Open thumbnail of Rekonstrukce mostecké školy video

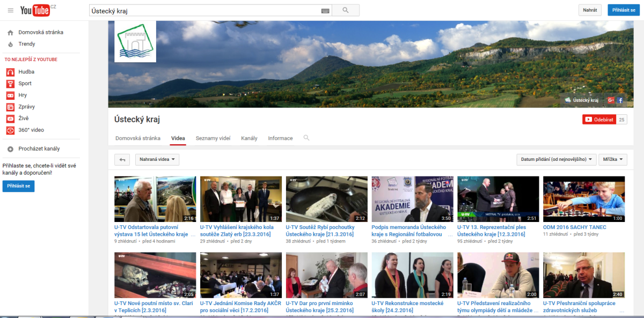(412, 275)
